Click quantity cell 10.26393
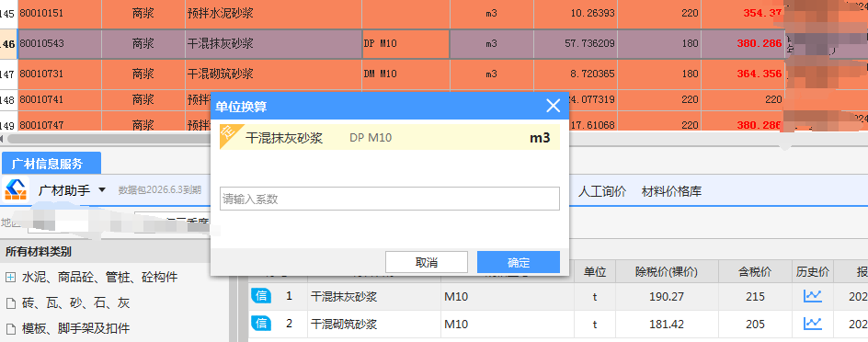The image size is (868, 342). coord(576,13)
